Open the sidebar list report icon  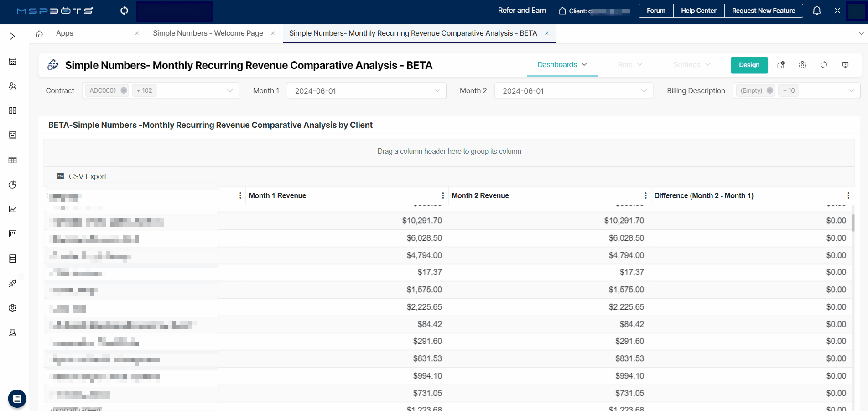point(13,258)
